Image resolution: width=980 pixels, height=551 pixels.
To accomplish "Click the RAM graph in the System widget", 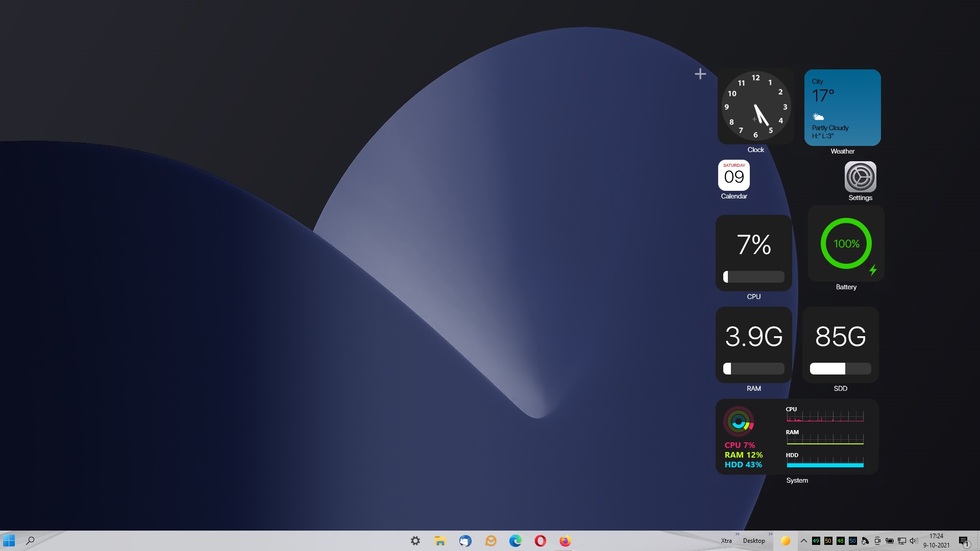I will point(825,439).
